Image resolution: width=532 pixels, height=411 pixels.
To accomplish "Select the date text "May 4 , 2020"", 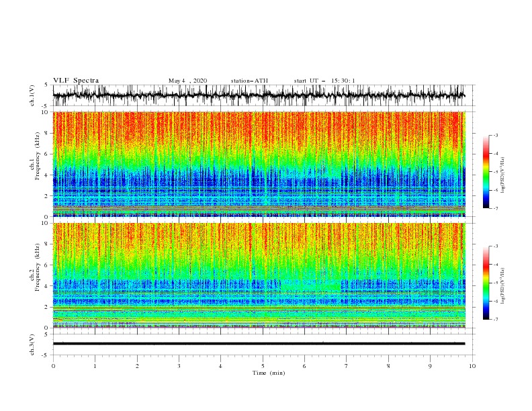I will (187, 81).
